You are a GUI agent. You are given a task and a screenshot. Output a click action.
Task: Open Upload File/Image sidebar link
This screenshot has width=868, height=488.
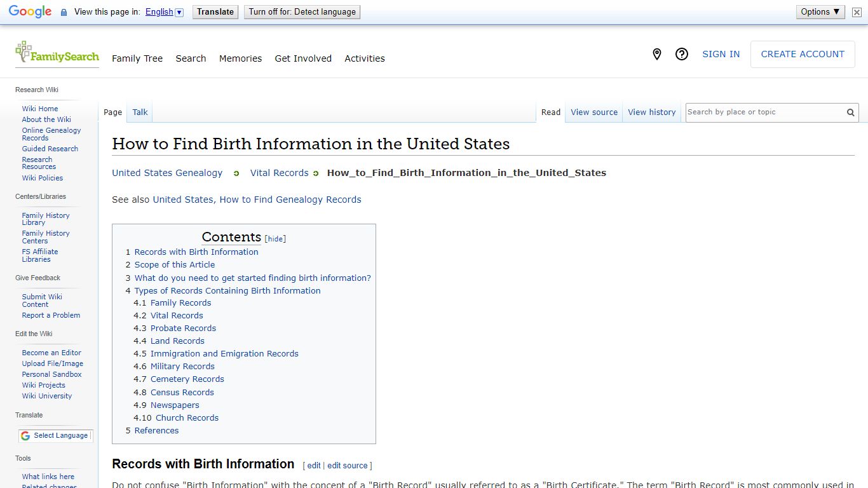(53, 363)
